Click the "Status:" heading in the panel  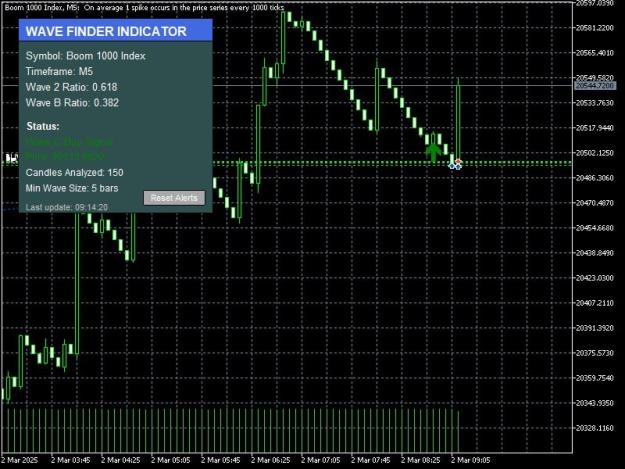click(43, 126)
